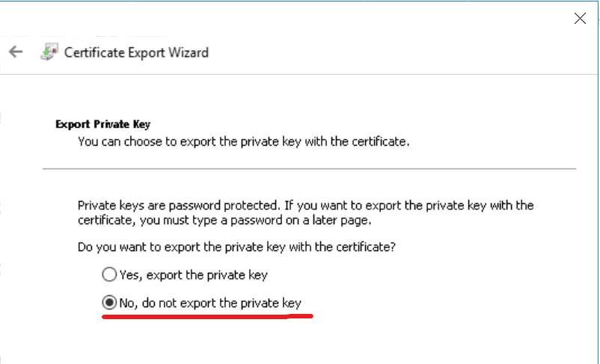Go back using the back arrow
600x364 pixels.
(16, 52)
